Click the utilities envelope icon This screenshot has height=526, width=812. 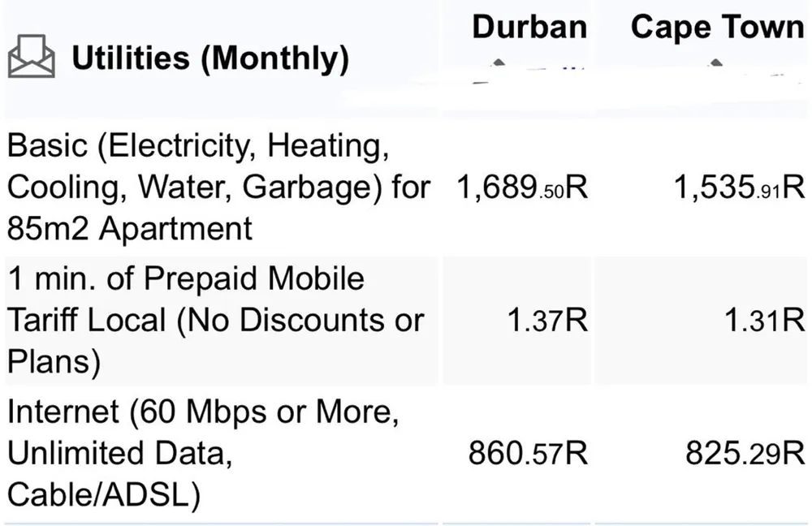point(32,56)
